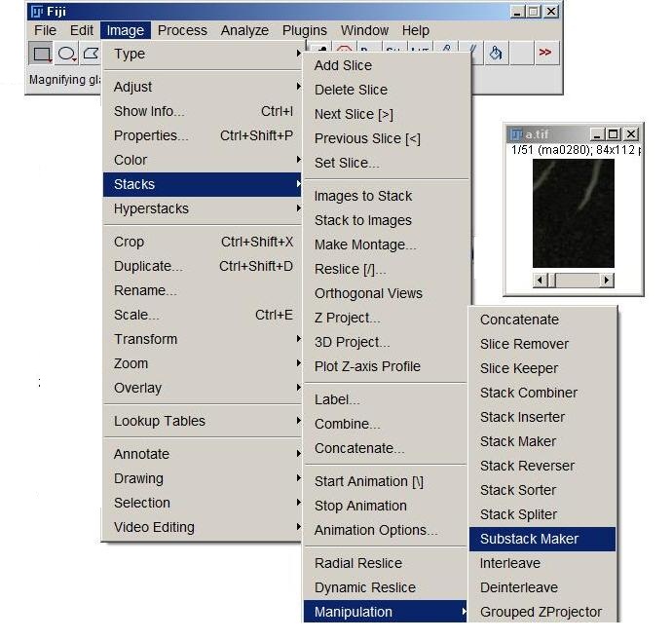The width and height of the screenshot is (672, 640).
Task: Choose Reslice [/]...
Action: click(x=386, y=269)
